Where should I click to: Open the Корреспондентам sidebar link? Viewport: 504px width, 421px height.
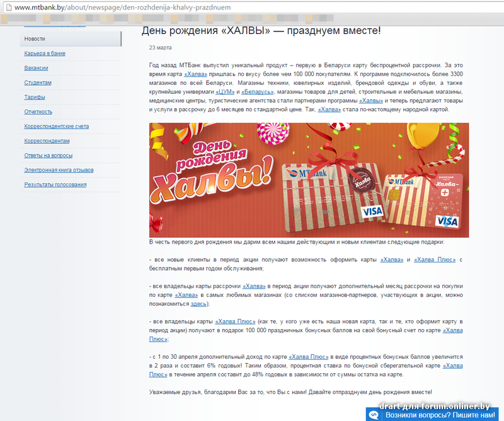click(x=47, y=141)
